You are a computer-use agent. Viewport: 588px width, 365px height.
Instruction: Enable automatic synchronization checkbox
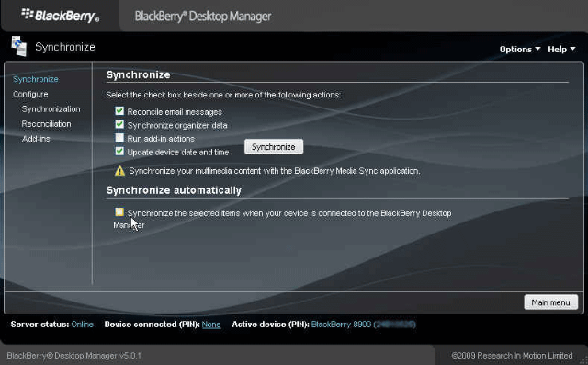point(119,212)
